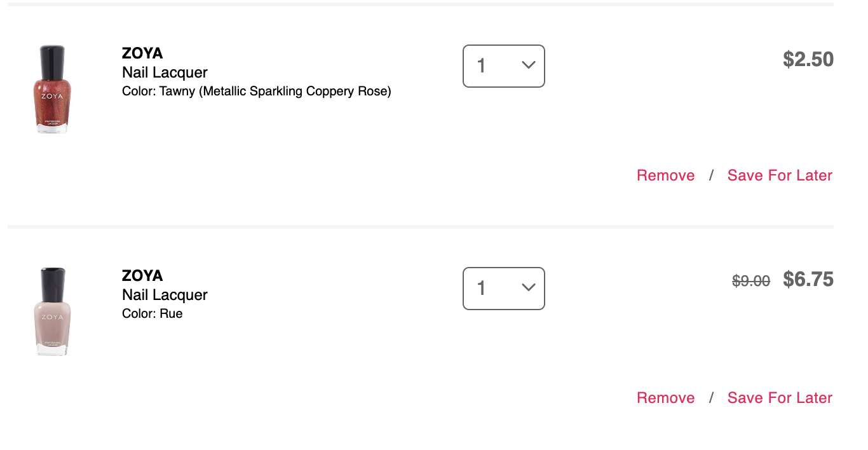
Task: Open the Rue nail lacquer bottle image
Action: click(52, 311)
